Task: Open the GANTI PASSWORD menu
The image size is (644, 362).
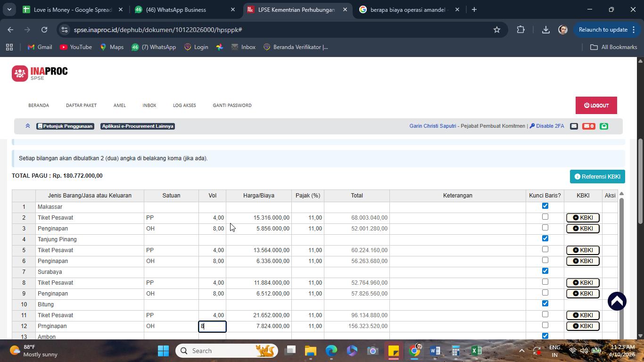Action: [x=232, y=105]
